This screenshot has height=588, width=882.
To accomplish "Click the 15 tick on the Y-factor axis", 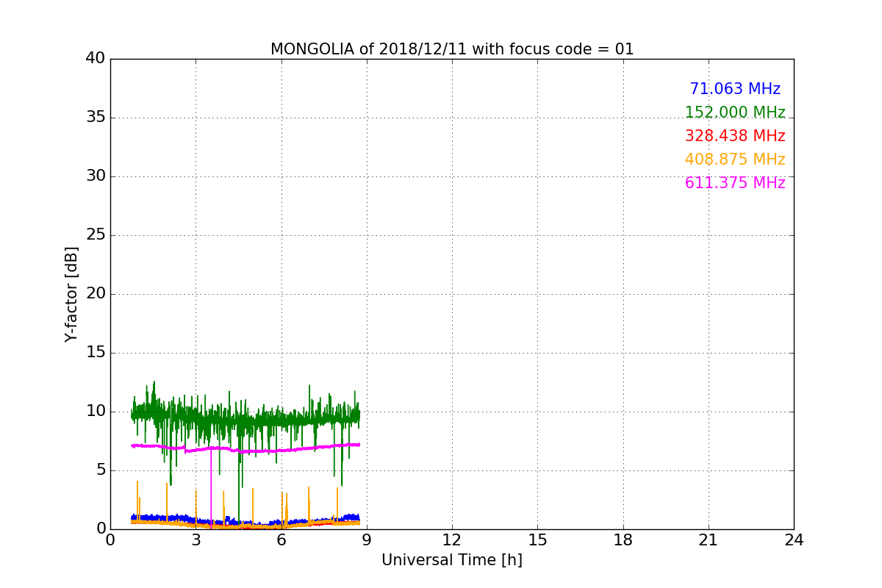I will pos(96,353).
